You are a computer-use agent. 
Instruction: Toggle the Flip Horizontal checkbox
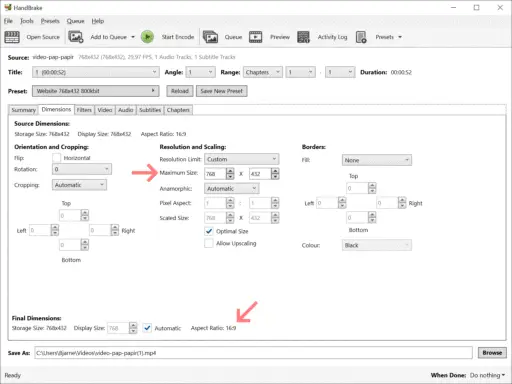pos(57,158)
